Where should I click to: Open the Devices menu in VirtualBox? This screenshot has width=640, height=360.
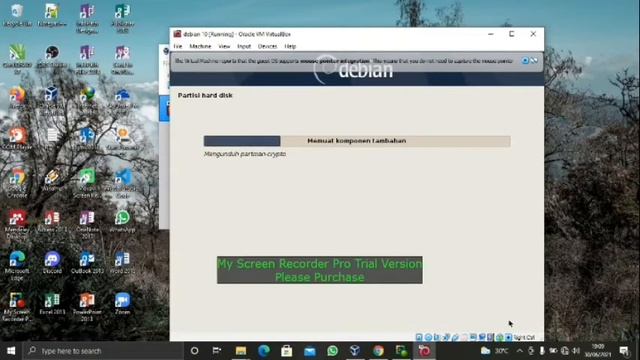(x=267, y=47)
